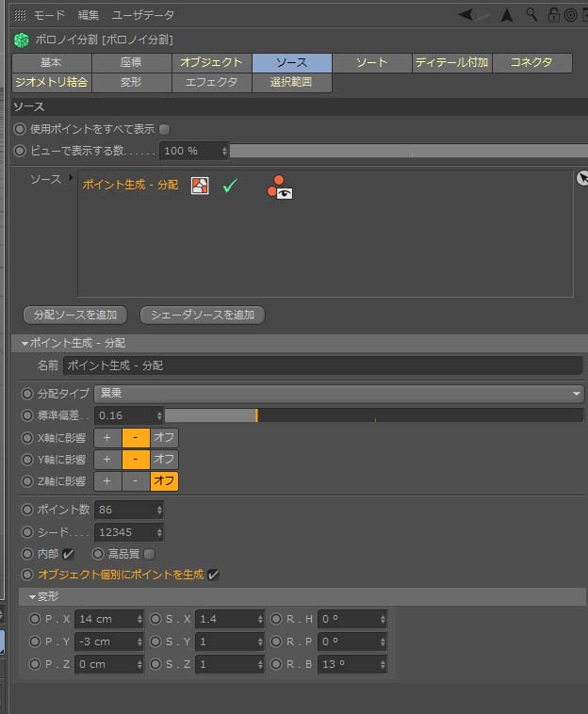
Task: Click シェーダソースを追加 button
Action: [x=202, y=315]
